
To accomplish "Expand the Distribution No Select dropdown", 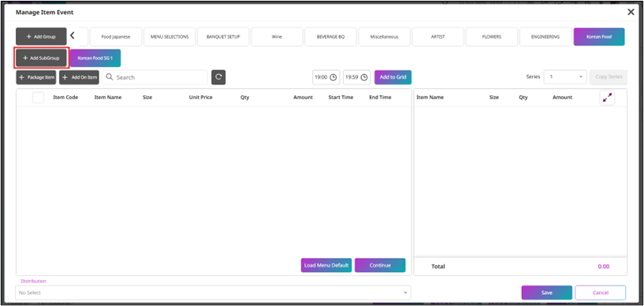I will pos(213,293).
